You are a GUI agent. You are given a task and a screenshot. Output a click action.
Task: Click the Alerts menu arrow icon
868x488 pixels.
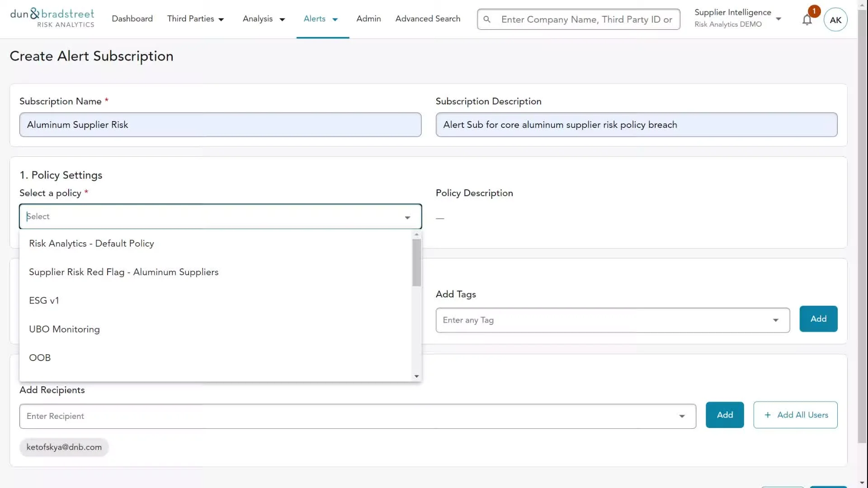pos(335,19)
